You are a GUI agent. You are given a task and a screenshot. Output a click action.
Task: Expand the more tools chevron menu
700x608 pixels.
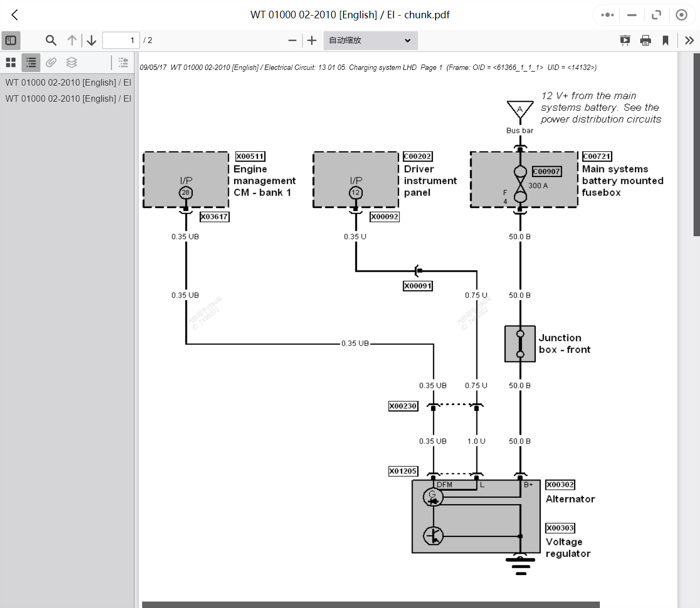tap(689, 40)
